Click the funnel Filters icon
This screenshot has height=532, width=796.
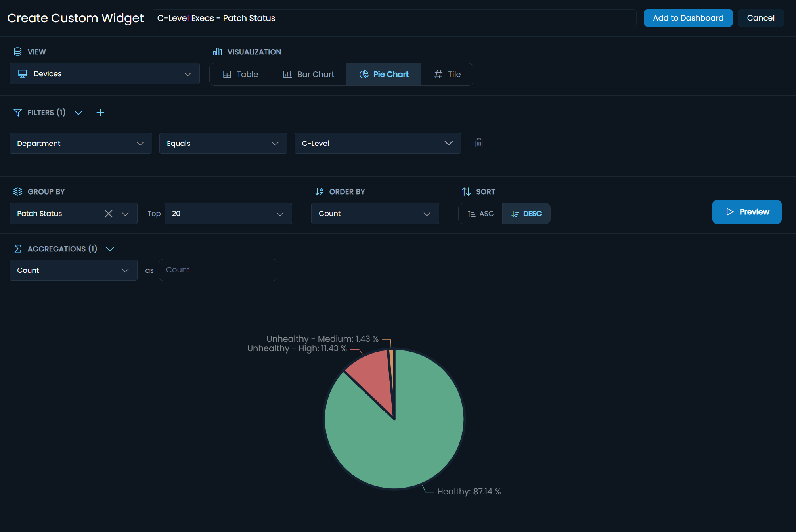[17, 113]
